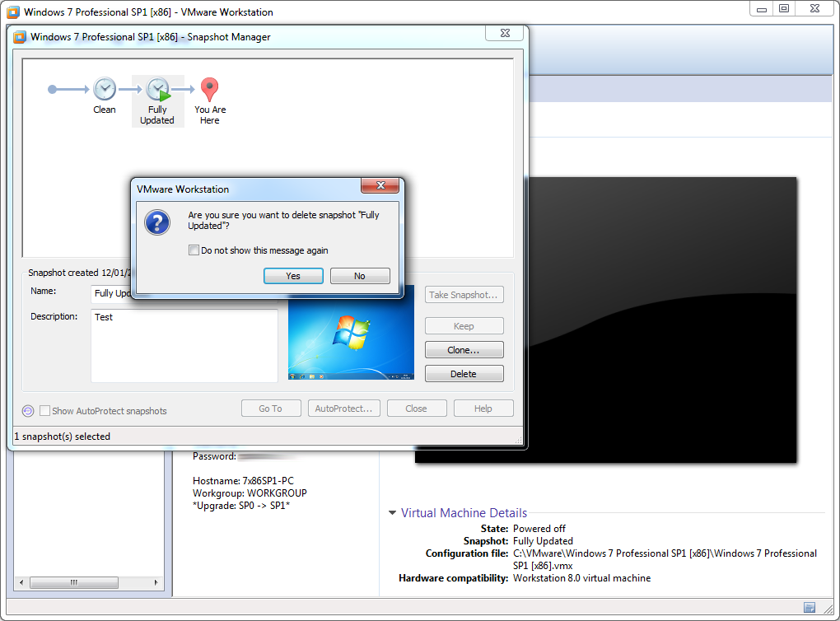
Task: Click the Help button in Snapshot Manager
Action: pos(483,408)
